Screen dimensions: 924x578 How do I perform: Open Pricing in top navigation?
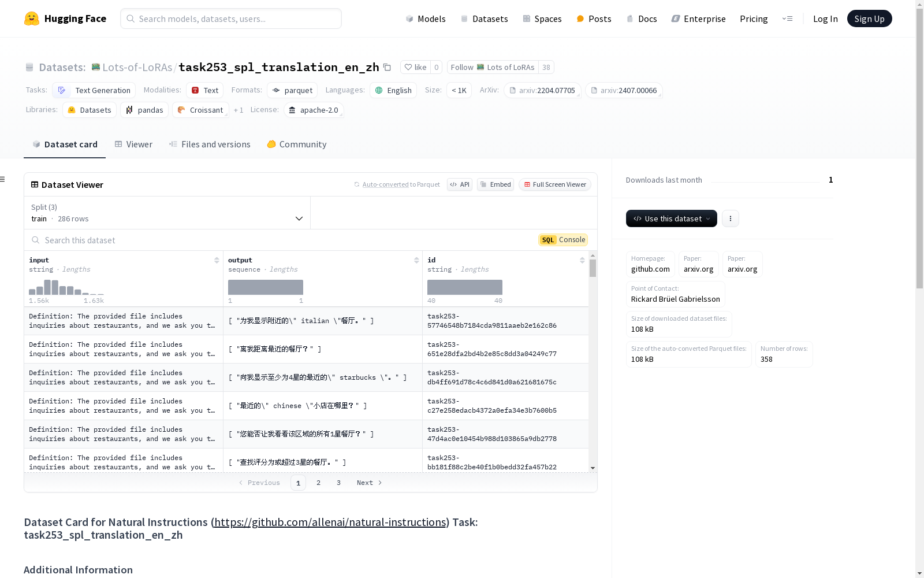click(x=754, y=18)
